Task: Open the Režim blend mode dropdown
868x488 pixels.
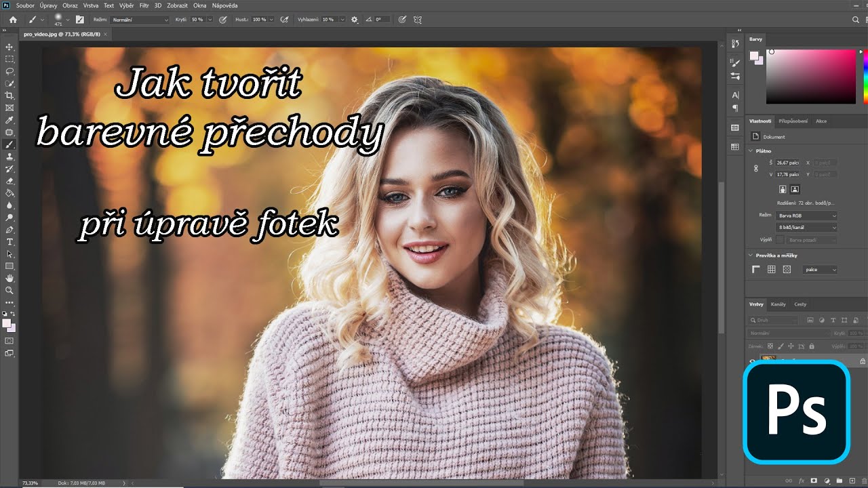Action: coord(140,20)
